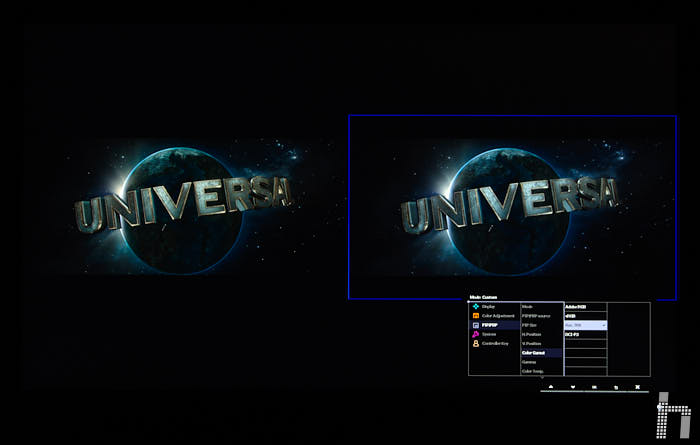Choose the DCI-P3 gamut option
The width and height of the screenshot is (700, 445).
point(585,334)
